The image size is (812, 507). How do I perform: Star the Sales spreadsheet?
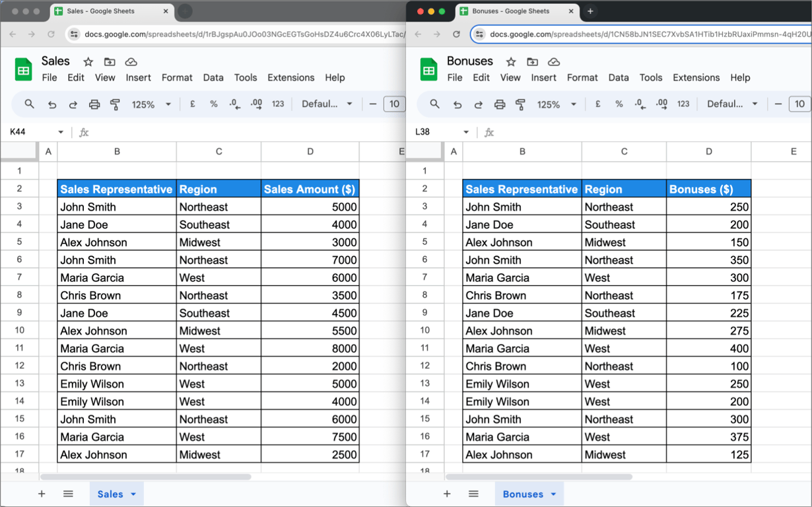click(88, 62)
